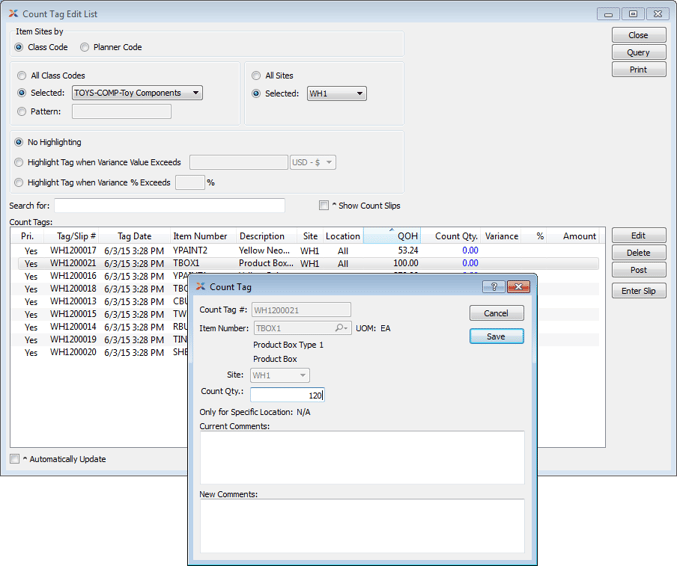
Task: Open the TOYS-COMP-Toy Components class code dropdown
Action: point(137,93)
